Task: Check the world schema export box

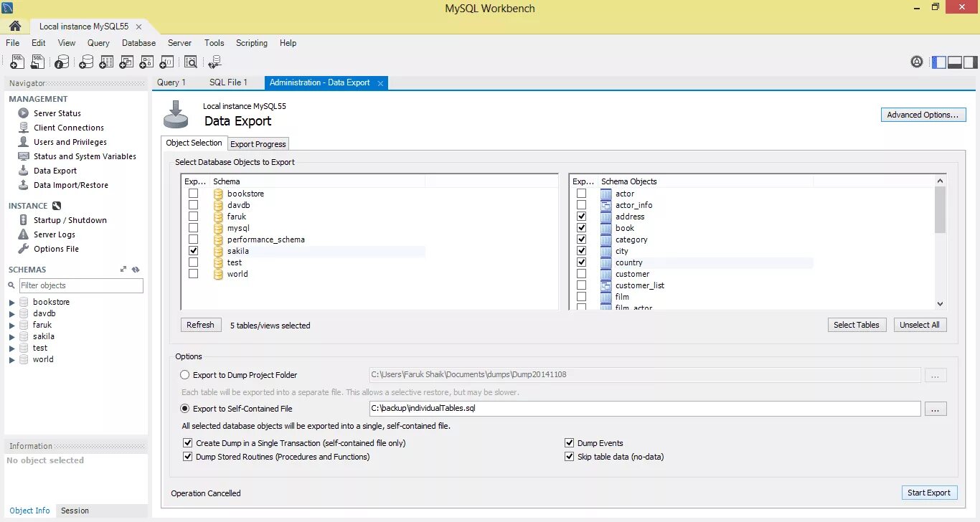Action: tap(193, 274)
